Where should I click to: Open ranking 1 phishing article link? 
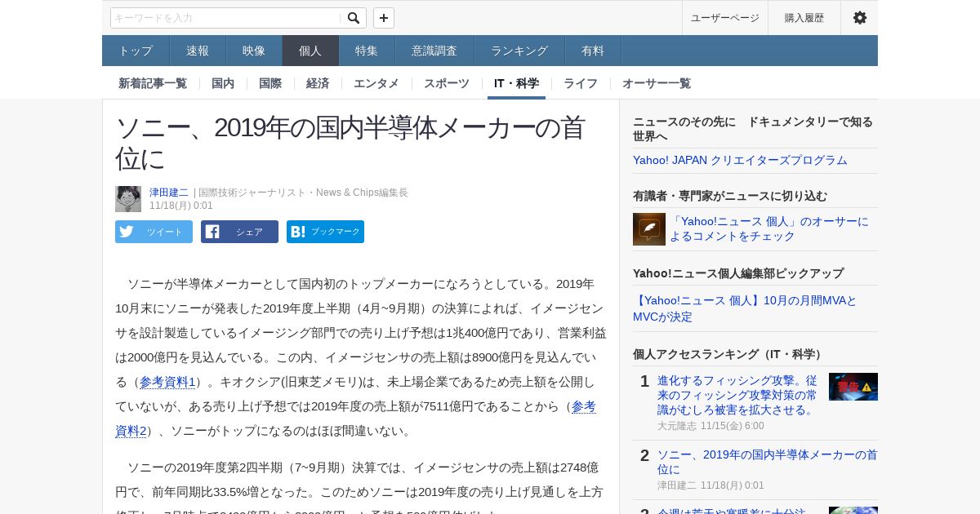coord(737,395)
